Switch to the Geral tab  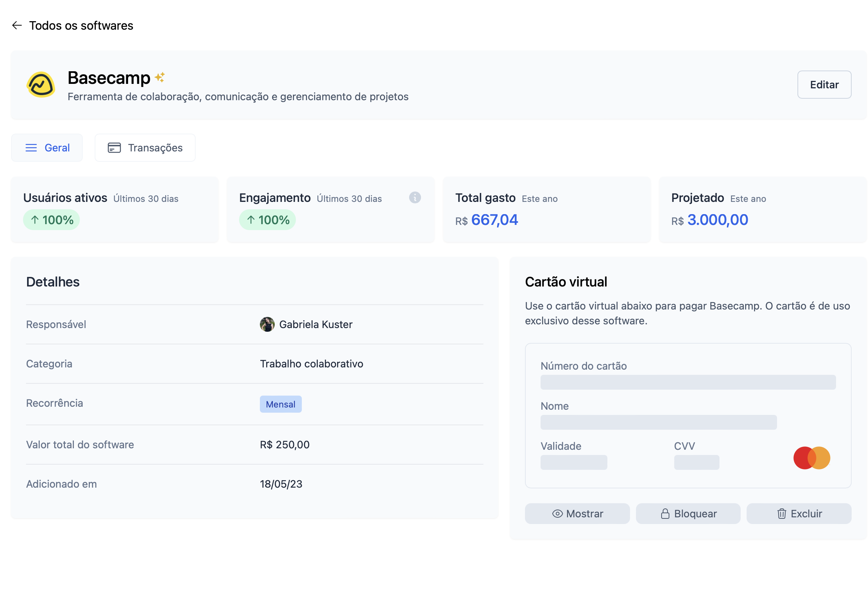coord(47,148)
